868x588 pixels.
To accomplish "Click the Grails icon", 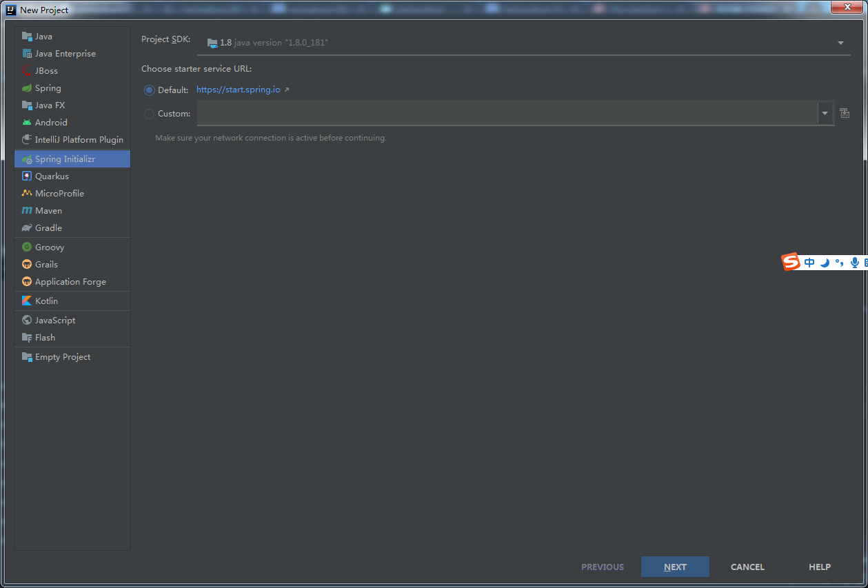I will point(27,265).
